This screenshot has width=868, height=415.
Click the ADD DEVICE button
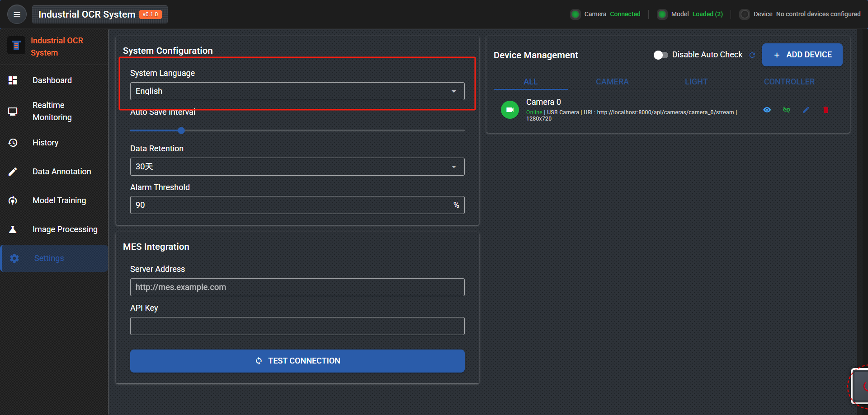click(802, 55)
